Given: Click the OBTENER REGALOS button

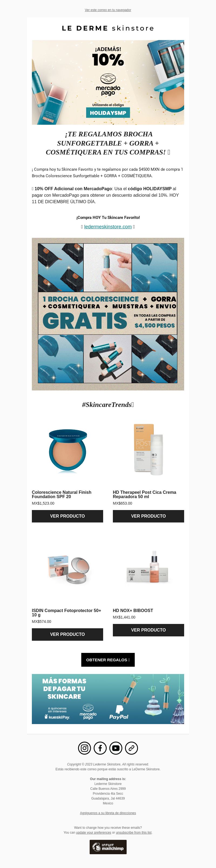Looking at the screenshot, I should click(108, 660).
